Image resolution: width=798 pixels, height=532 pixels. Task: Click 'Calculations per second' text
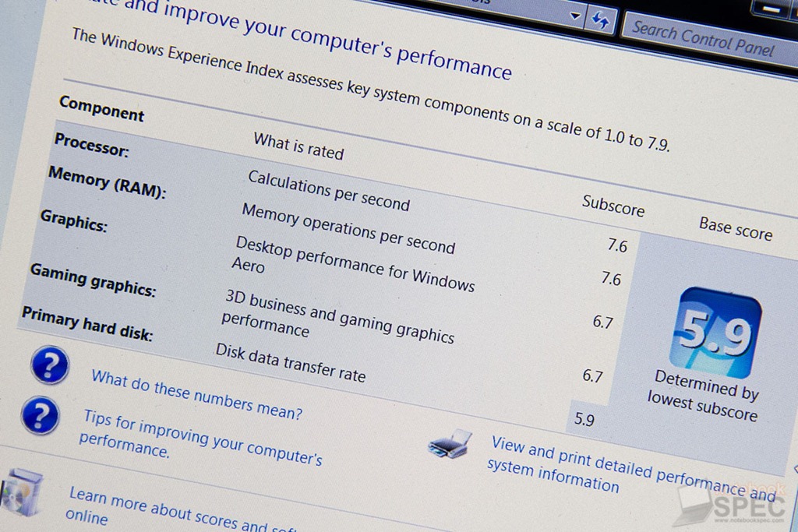(329, 191)
